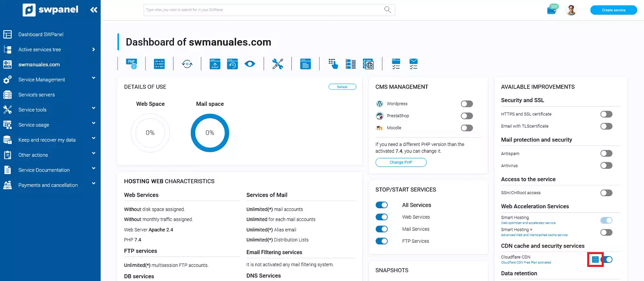The image size is (644, 281).
Task: Click the Change PHP button
Action: click(401, 162)
